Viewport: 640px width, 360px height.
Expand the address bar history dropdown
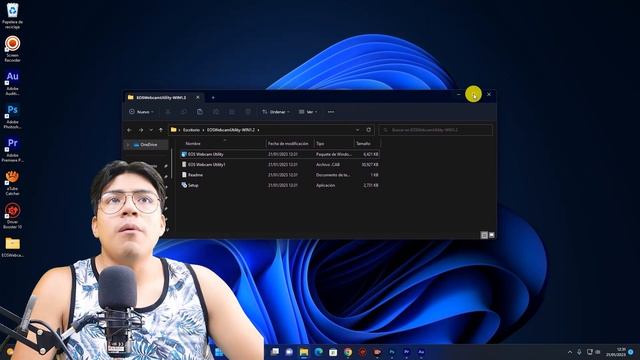[x=358, y=130]
